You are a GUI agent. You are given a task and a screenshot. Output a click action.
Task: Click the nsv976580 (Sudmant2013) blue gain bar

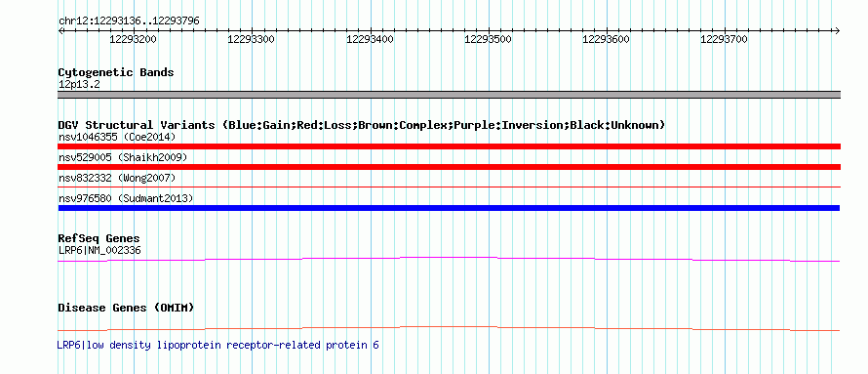point(449,208)
